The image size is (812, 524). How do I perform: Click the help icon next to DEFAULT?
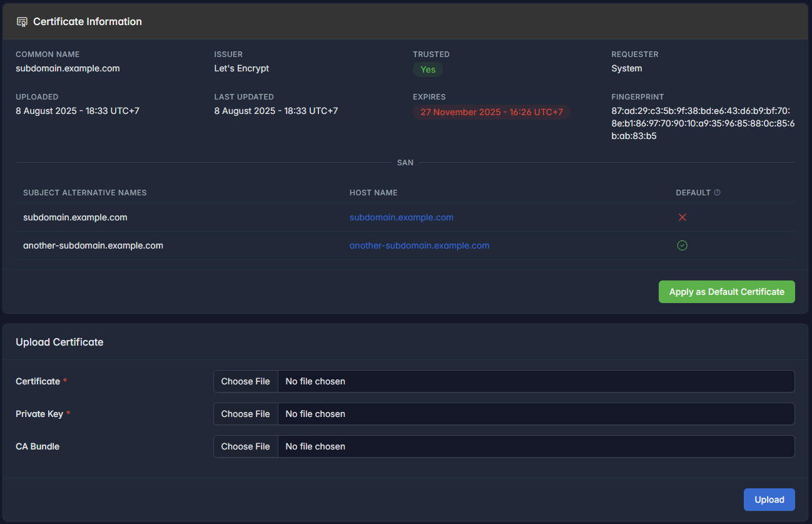(717, 193)
